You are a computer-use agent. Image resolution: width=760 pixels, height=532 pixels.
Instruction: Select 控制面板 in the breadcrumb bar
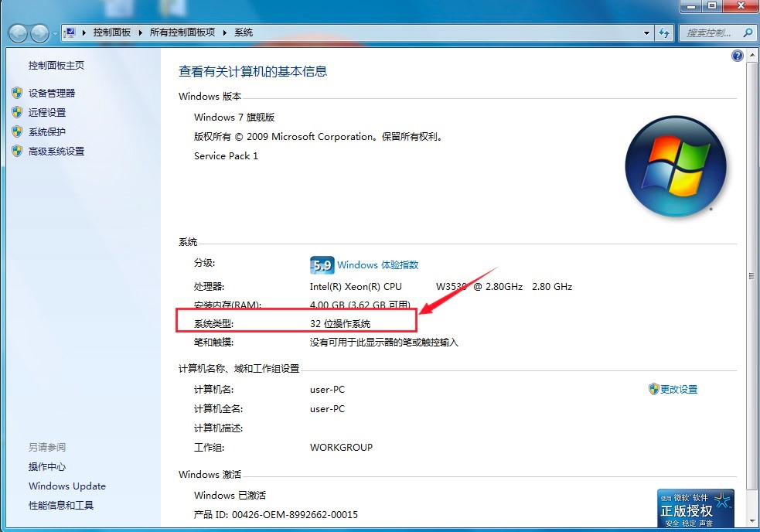pyautogui.click(x=111, y=32)
